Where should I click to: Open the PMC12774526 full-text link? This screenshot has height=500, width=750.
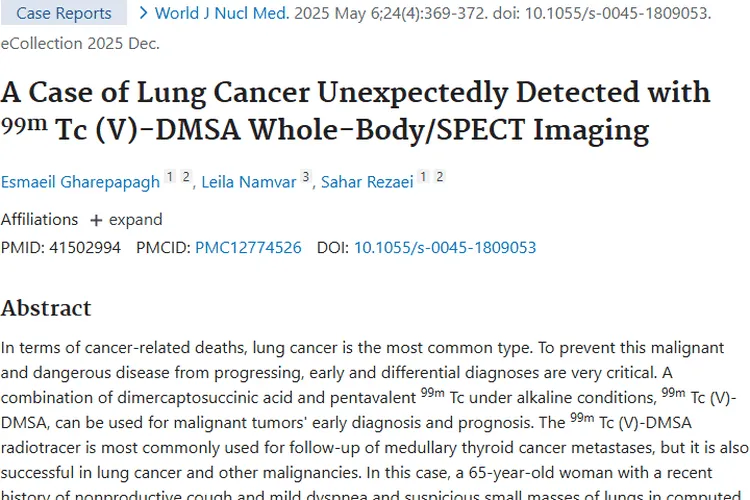point(248,247)
